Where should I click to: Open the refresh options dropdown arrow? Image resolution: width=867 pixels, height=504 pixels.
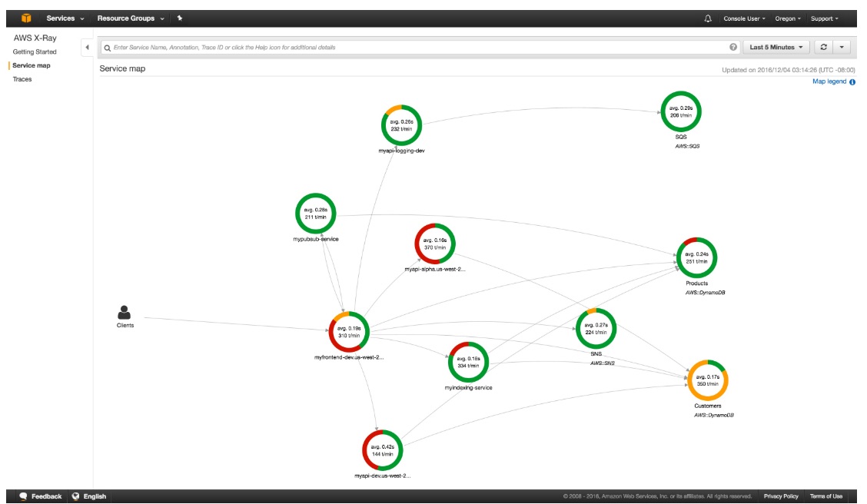[842, 47]
